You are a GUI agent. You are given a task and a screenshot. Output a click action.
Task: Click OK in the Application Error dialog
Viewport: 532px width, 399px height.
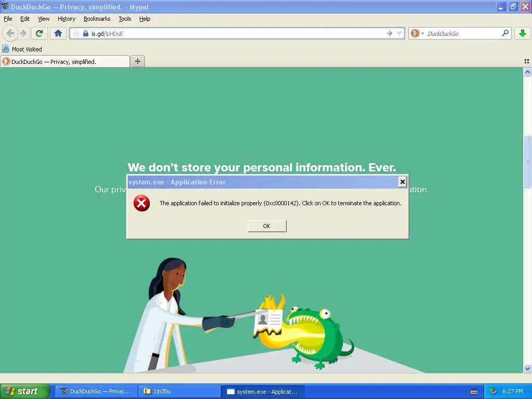point(267,226)
